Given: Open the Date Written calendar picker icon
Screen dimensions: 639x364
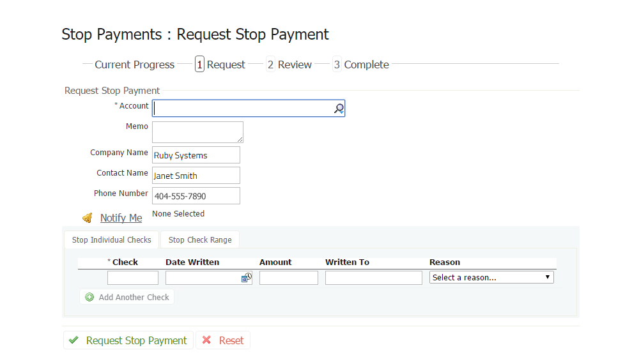Looking at the screenshot, I should [x=246, y=278].
